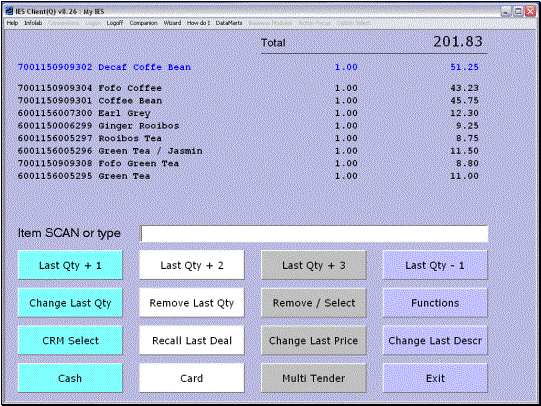This screenshot has width=541, height=406.
Task: Click the Exit button
Action: click(x=435, y=378)
